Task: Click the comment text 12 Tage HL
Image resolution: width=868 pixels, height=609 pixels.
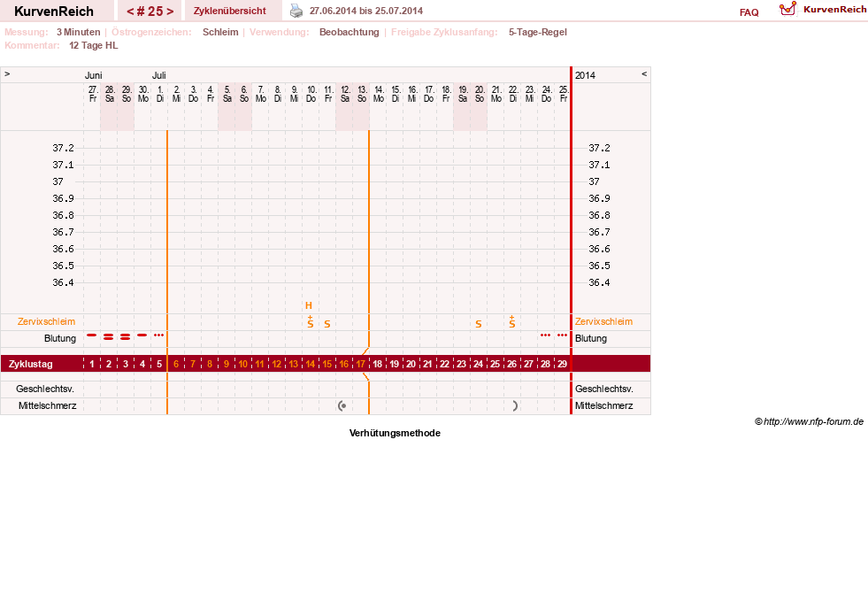Action: 94,45
